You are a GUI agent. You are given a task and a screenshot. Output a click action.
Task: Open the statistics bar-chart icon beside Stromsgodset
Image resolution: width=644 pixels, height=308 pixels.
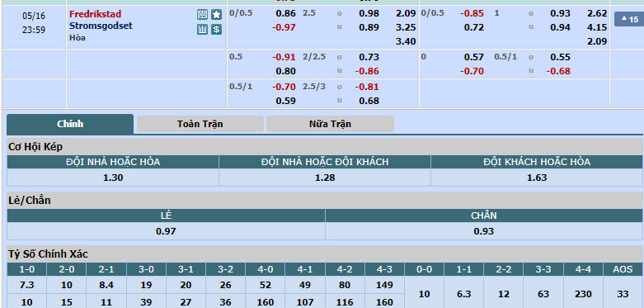(x=202, y=29)
